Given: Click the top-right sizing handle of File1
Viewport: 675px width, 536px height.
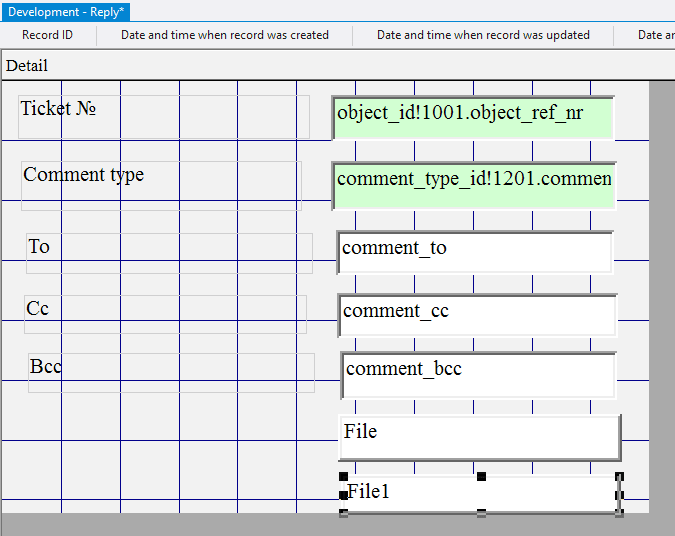Looking at the screenshot, I should 619,478.
